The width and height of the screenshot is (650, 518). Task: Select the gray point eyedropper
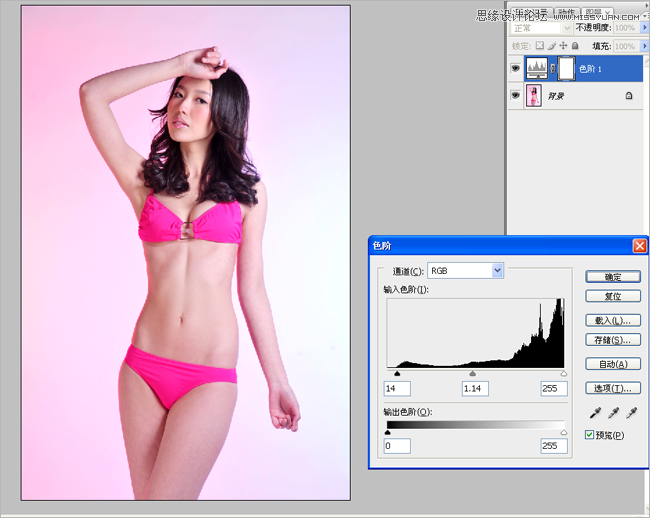(614, 413)
